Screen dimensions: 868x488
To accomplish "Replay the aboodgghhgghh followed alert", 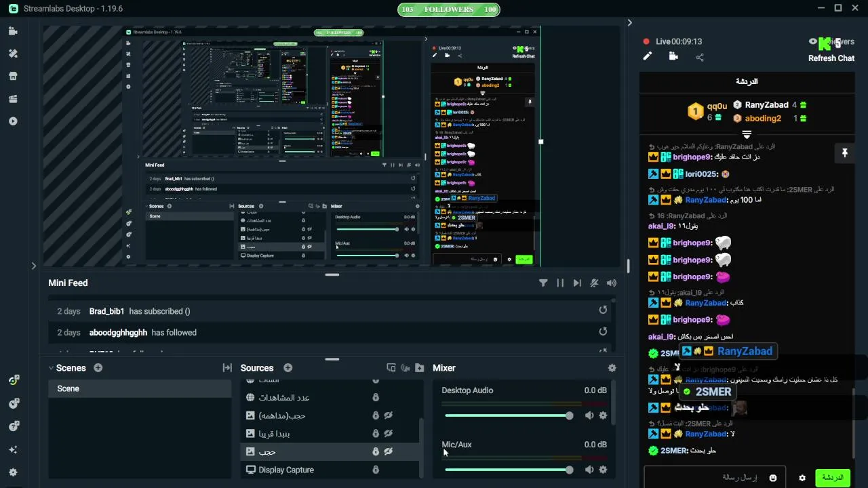I will (x=603, y=331).
